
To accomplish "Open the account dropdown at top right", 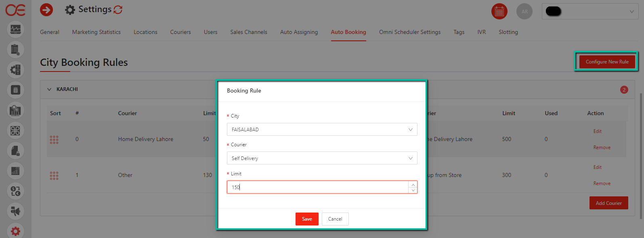I will coord(590,12).
